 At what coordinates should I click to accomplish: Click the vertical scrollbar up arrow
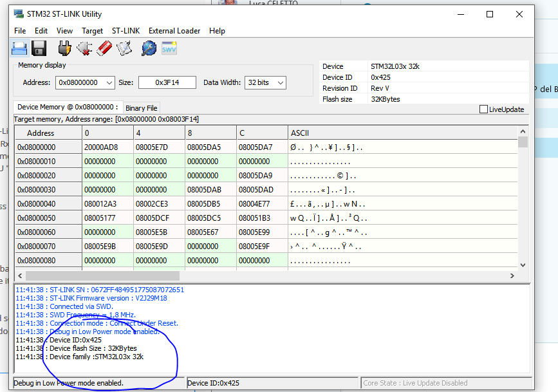click(x=523, y=131)
